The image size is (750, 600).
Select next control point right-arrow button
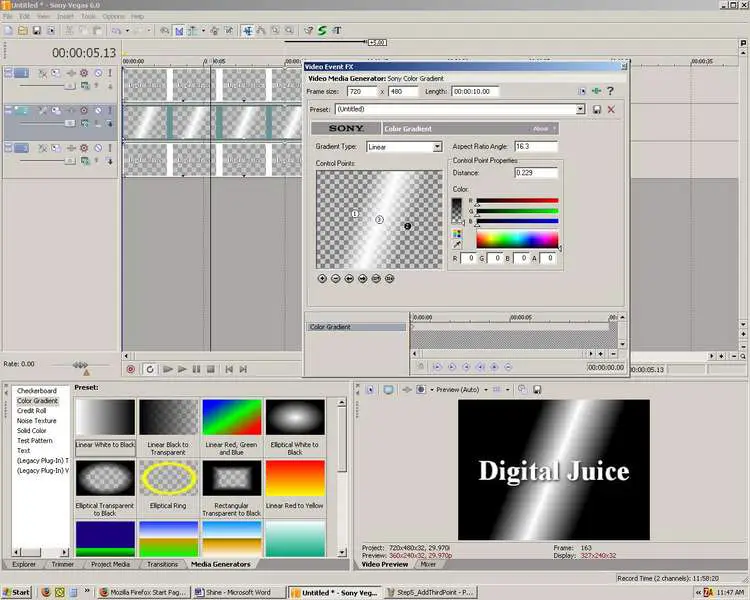pyautogui.click(x=363, y=278)
